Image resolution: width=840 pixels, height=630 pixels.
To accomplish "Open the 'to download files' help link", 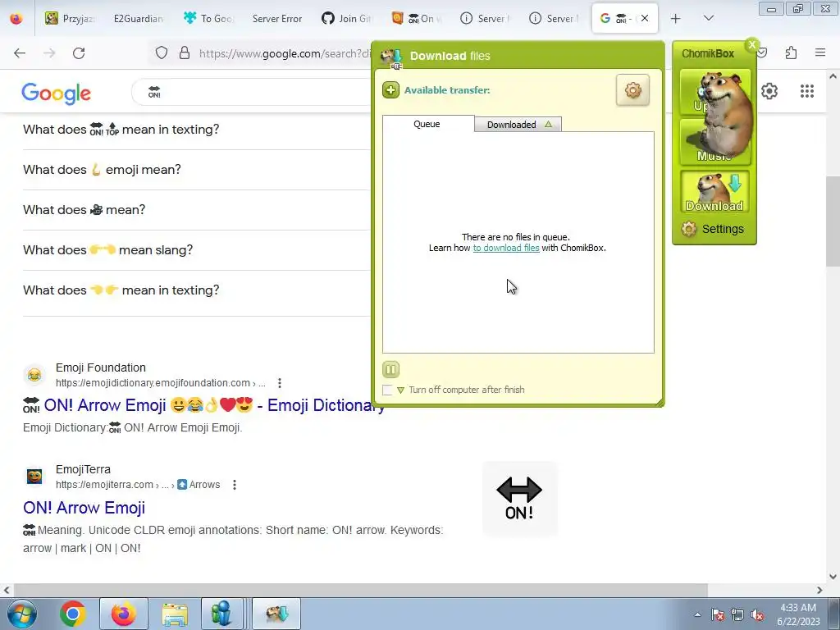I will coord(505,248).
